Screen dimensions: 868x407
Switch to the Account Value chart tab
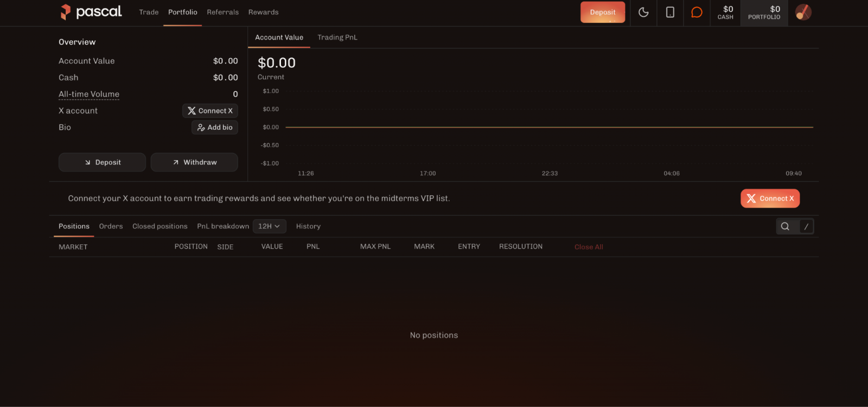click(279, 37)
